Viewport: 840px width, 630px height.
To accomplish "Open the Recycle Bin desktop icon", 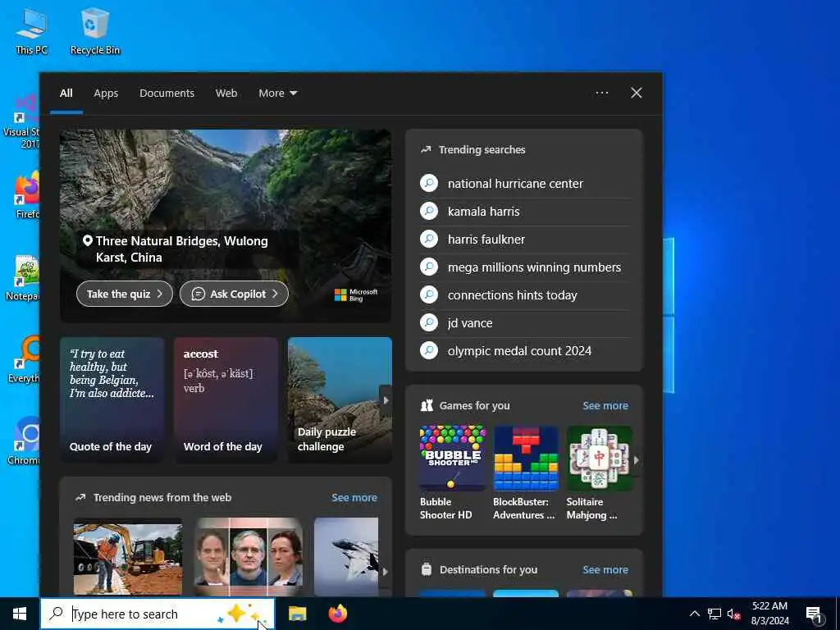I will tap(95, 32).
